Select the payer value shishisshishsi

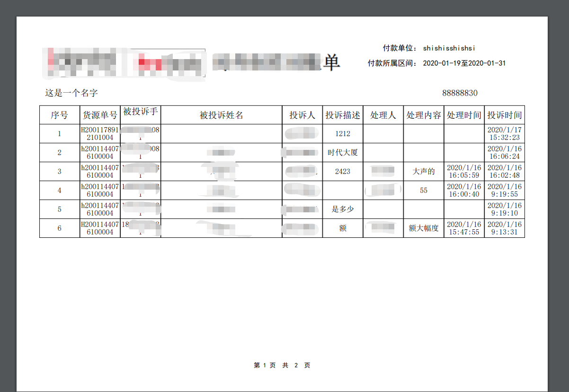(x=449, y=48)
